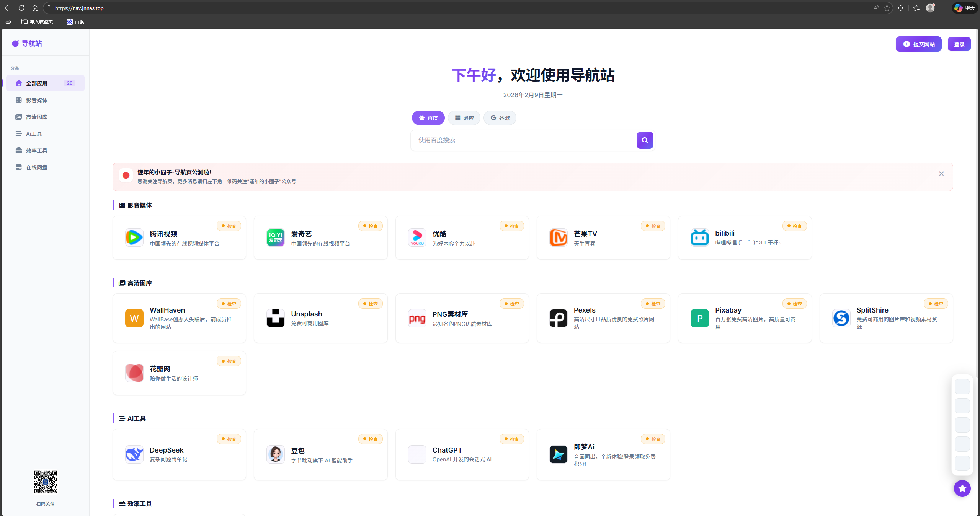Open the Unsplash logo icon

pyautogui.click(x=275, y=318)
